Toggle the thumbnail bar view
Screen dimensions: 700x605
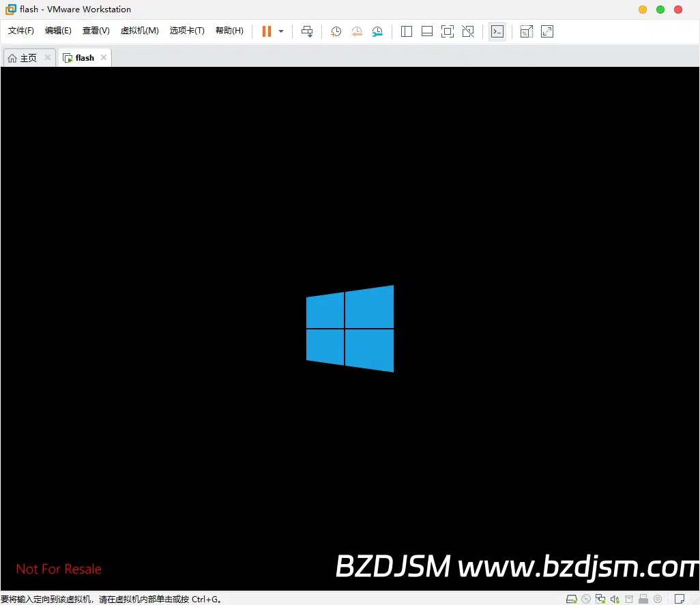(427, 31)
